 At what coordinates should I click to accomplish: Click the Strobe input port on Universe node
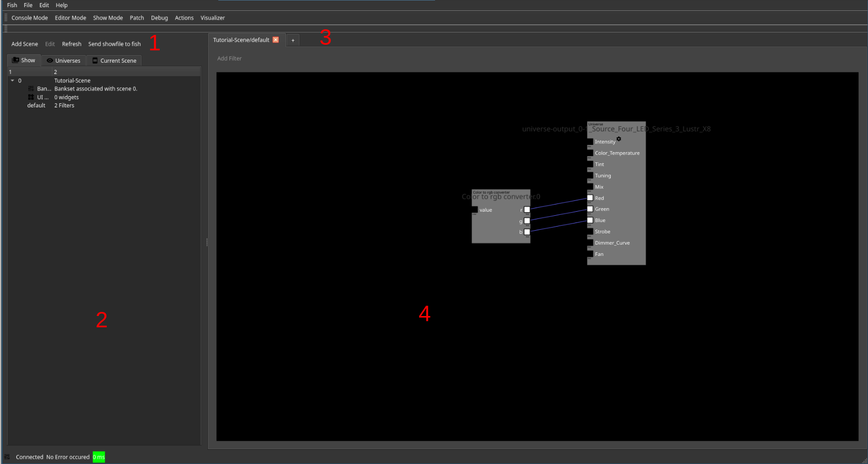pos(590,232)
